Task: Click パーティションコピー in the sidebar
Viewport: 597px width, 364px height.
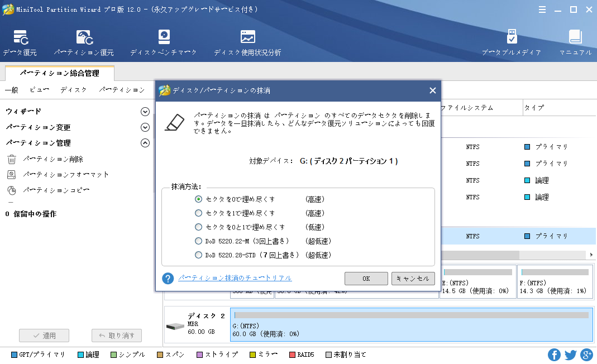Action: pyautogui.click(x=56, y=190)
